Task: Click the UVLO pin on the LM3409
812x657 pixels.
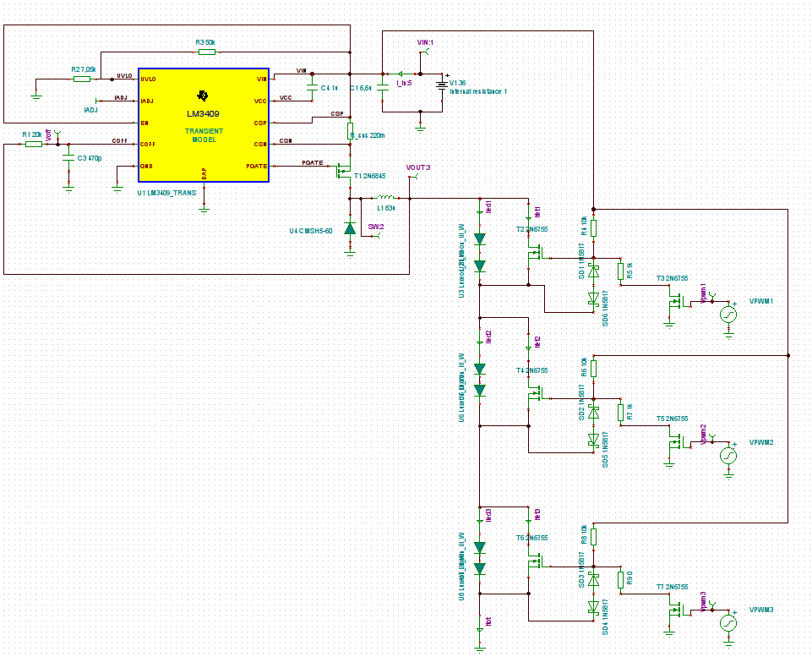Action: [x=148, y=79]
